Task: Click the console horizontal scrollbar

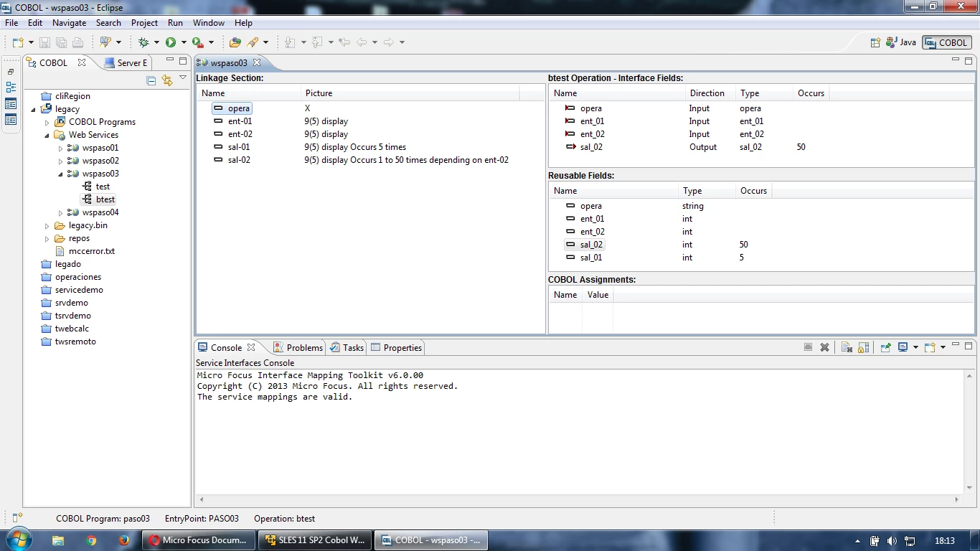Action: click(579, 499)
